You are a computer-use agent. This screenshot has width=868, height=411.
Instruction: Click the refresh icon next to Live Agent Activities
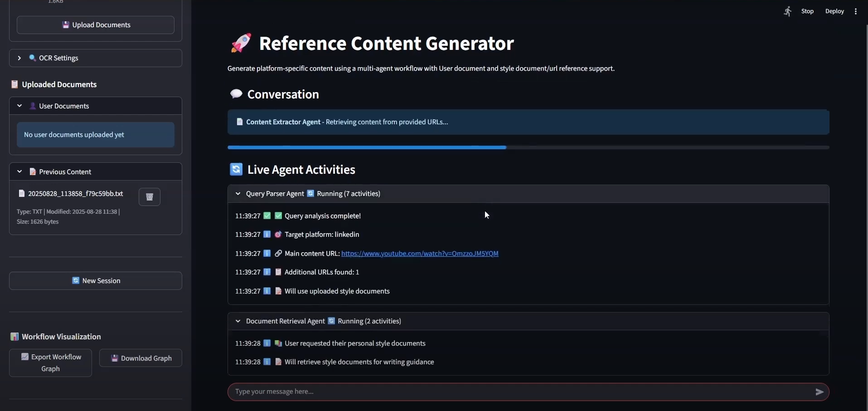click(236, 170)
